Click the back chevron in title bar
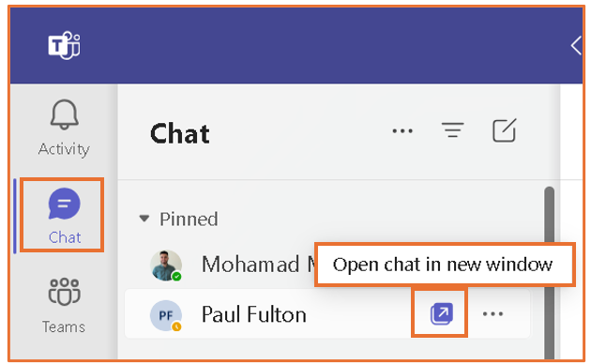The image size is (591, 364). click(576, 46)
